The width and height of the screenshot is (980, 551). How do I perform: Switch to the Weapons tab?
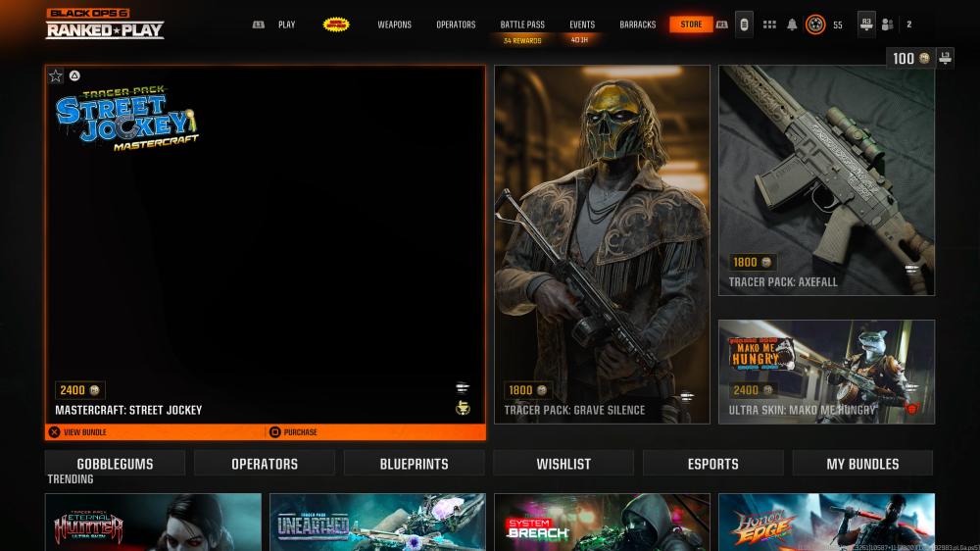pos(394,25)
